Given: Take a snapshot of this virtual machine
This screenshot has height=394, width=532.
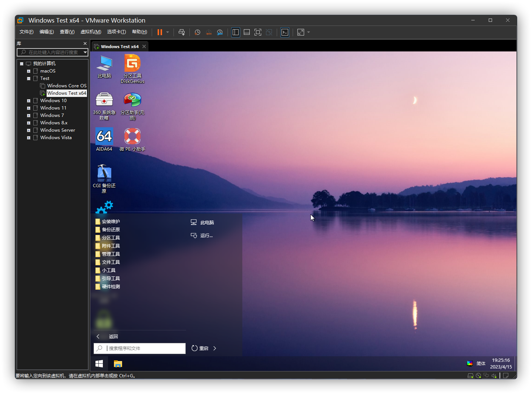Looking at the screenshot, I should (198, 32).
